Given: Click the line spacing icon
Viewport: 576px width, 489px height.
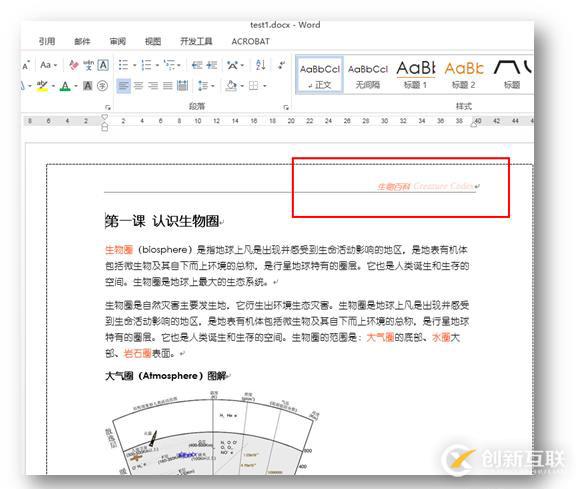Looking at the screenshot, I should click(203, 86).
